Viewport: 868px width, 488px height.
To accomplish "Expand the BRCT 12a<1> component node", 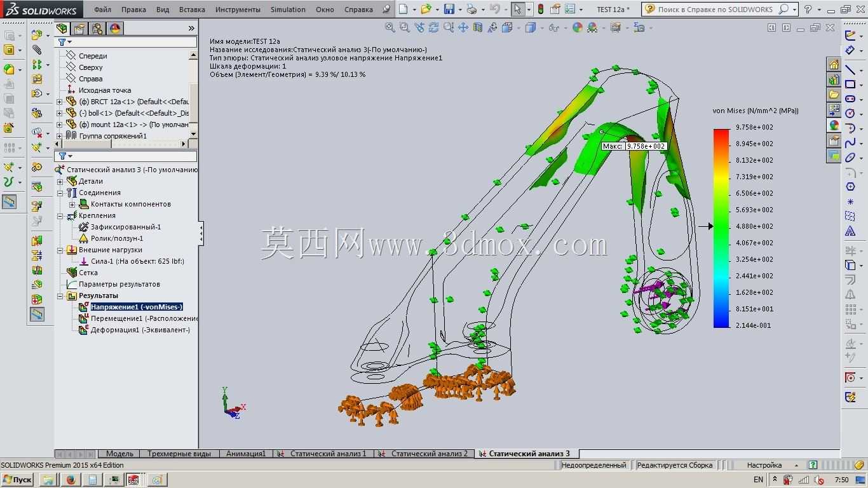I will (x=60, y=102).
